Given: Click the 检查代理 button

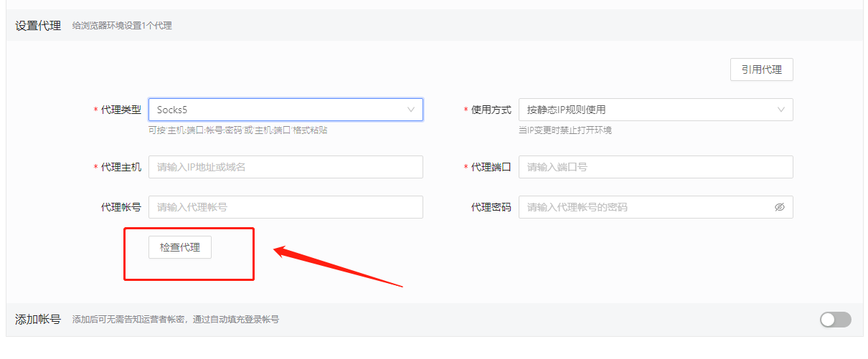Looking at the screenshot, I should pyautogui.click(x=180, y=247).
